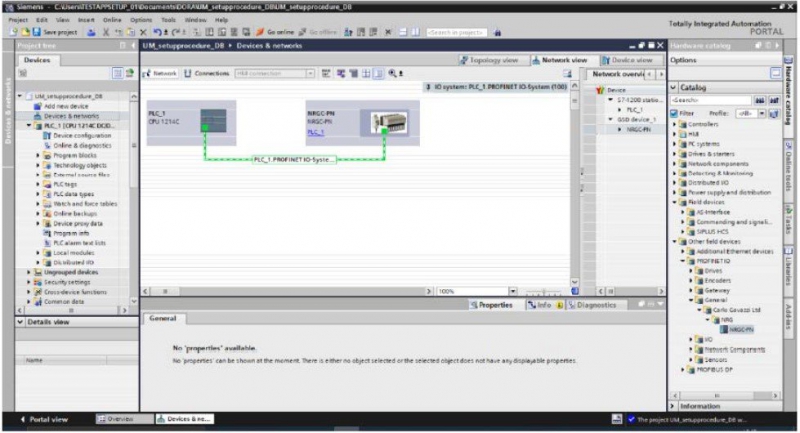Open the HMI connection type dropdown
Image resolution: width=800 pixels, height=433 pixels.
click(310, 73)
